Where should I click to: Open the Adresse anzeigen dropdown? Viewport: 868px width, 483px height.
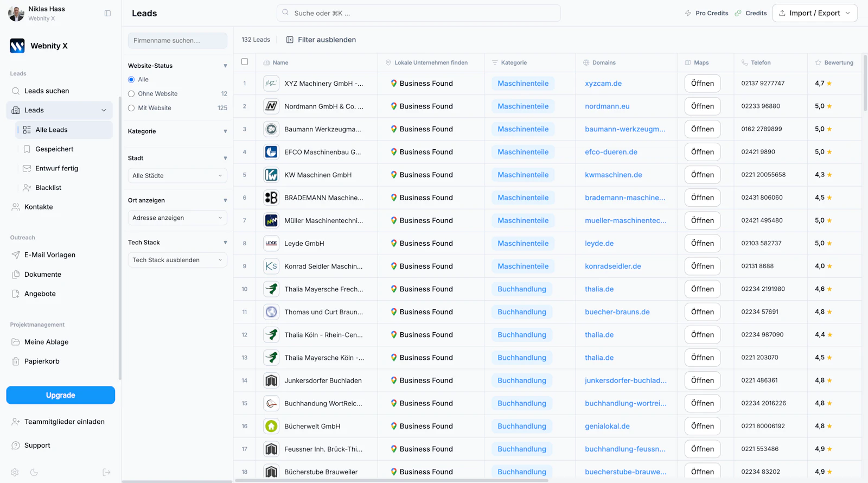coord(177,218)
